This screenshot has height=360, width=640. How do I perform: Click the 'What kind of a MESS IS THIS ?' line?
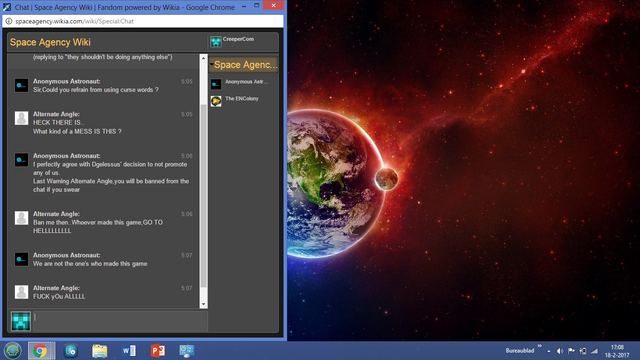(x=77, y=131)
